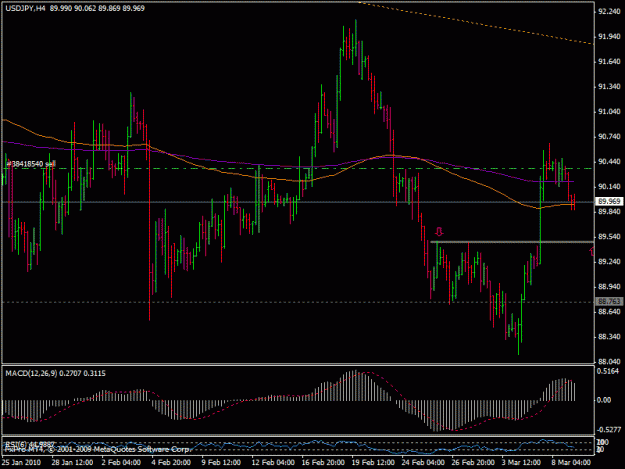Image resolution: width=625 pixels, height=469 pixels.
Task: Click the current price tag 89.969
Action: pos(609,202)
